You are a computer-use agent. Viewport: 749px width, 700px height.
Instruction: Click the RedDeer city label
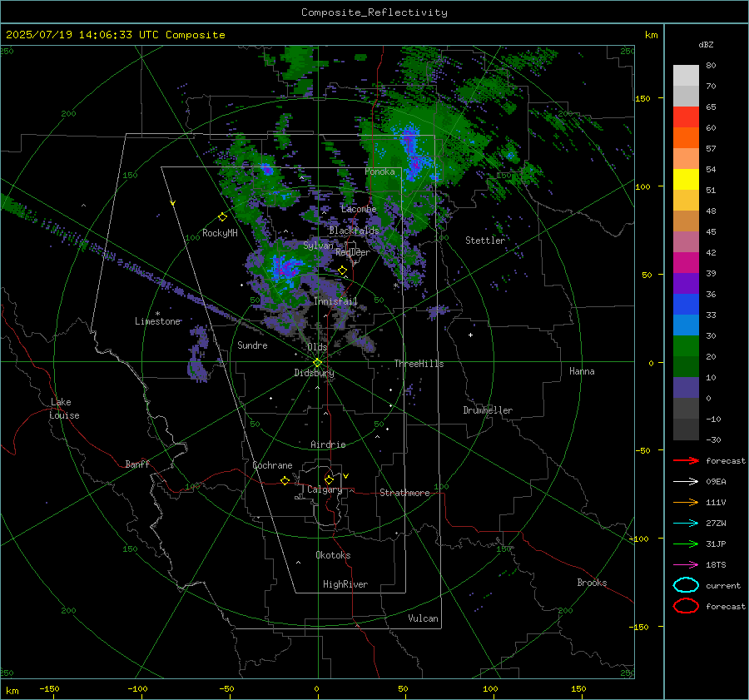coord(353,252)
